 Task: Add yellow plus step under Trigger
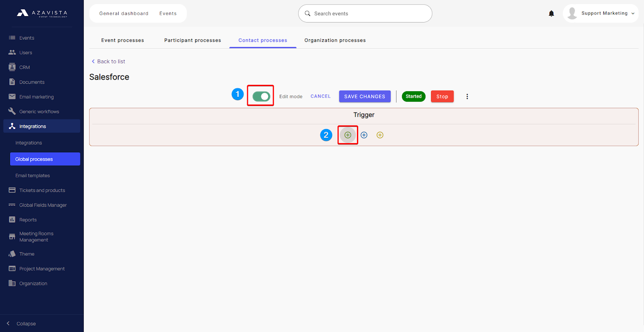coord(380,135)
